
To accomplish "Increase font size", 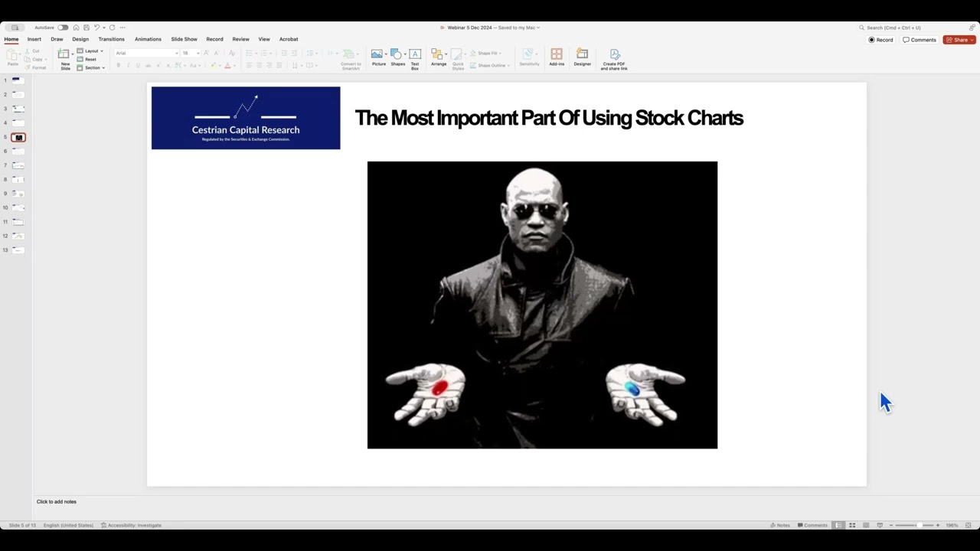I will [206, 53].
